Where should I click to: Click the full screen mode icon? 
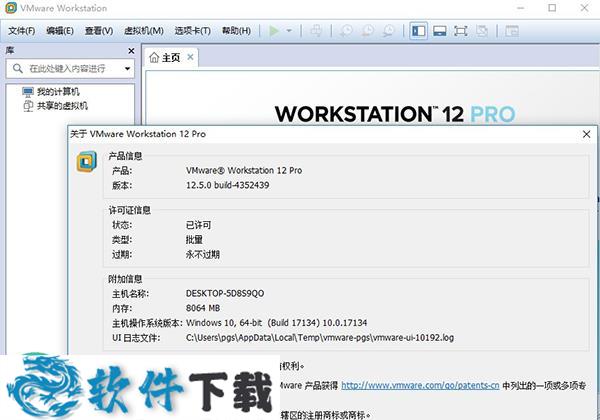[461, 31]
